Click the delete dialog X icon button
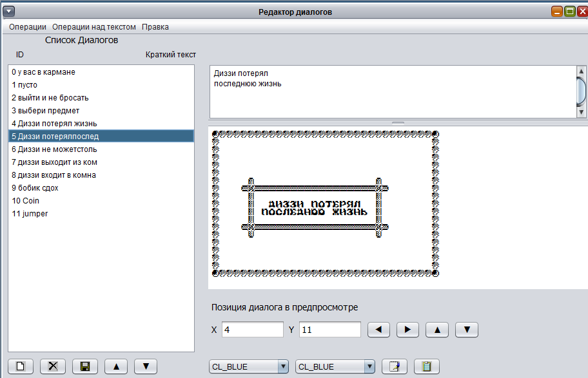588x378 pixels. [x=53, y=366]
